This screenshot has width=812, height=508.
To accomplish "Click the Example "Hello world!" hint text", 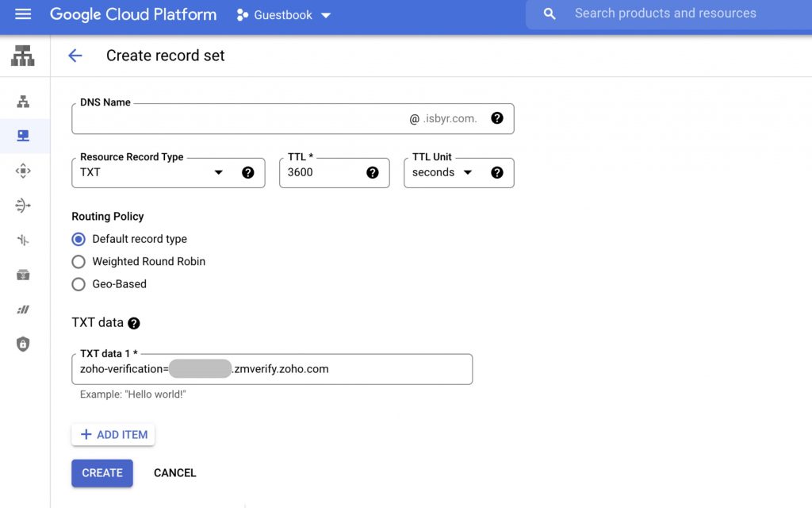I will tap(132, 394).
